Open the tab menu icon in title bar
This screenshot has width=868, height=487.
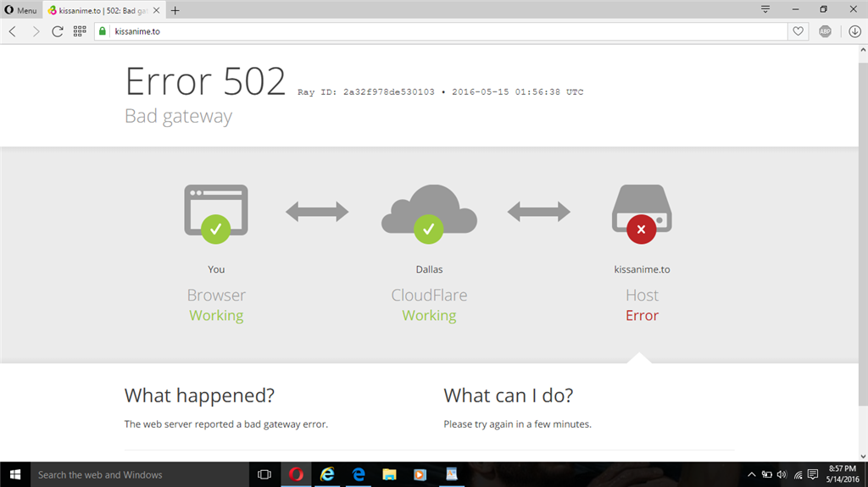point(765,9)
